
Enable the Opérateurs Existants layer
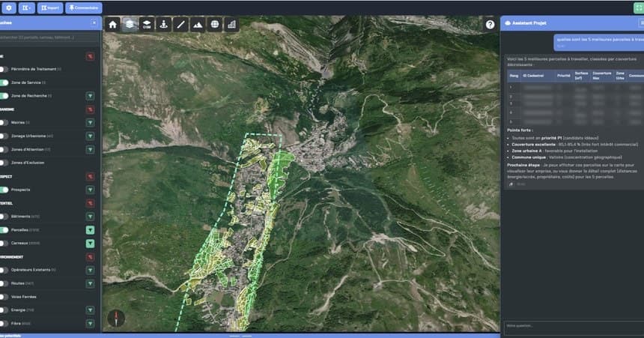[x=4, y=270]
